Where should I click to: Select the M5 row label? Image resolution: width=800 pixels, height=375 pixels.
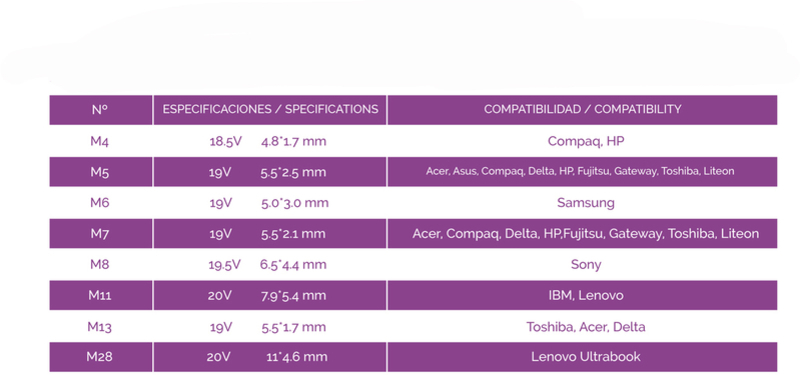pos(99,172)
